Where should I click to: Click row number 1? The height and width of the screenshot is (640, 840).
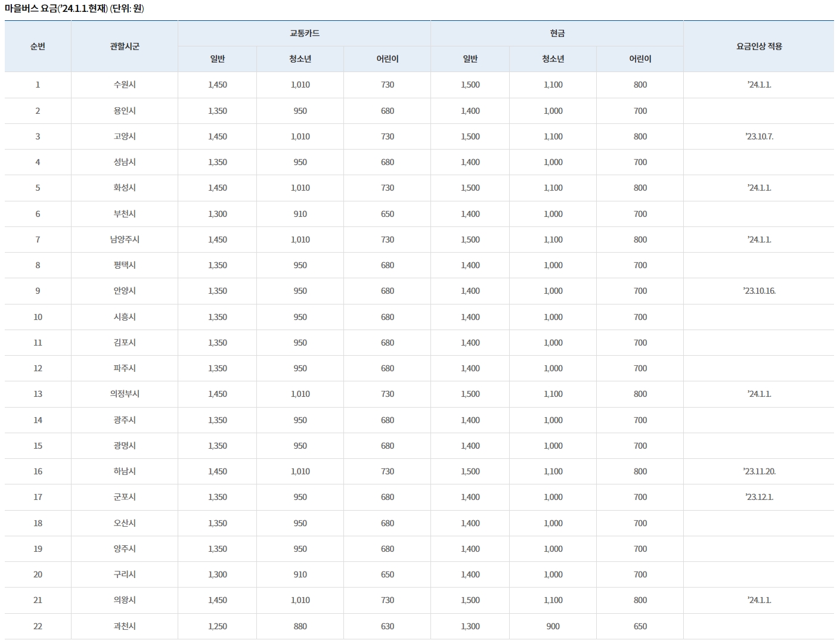38,85
